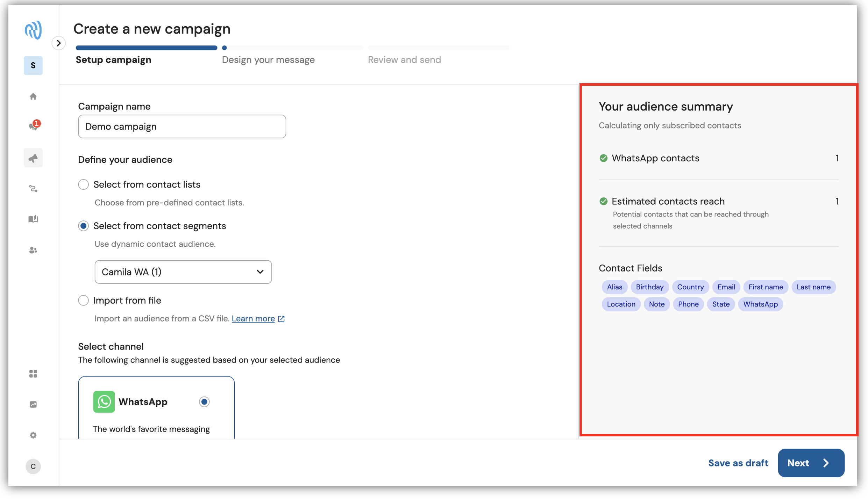Open conversations icon with notification badge
868x499 pixels.
(34, 125)
